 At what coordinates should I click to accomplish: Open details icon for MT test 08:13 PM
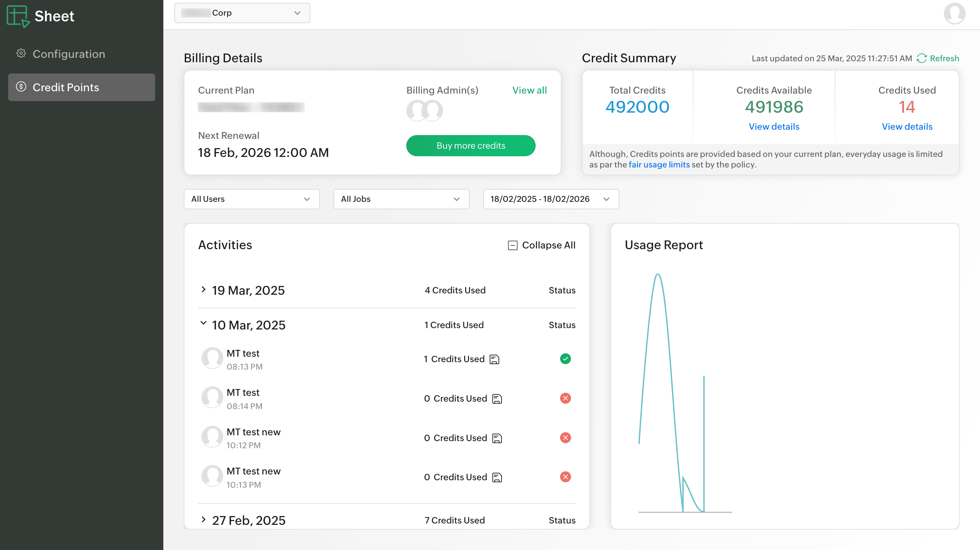[x=494, y=359]
